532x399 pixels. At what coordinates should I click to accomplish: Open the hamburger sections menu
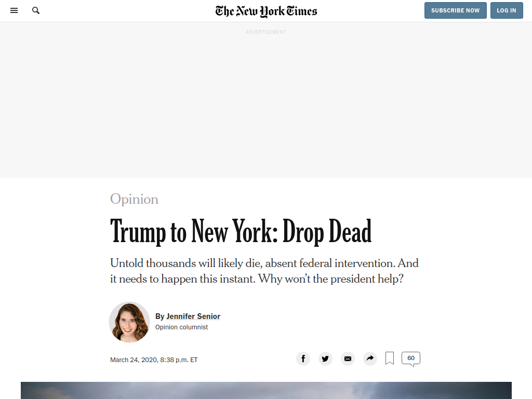coord(14,10)
